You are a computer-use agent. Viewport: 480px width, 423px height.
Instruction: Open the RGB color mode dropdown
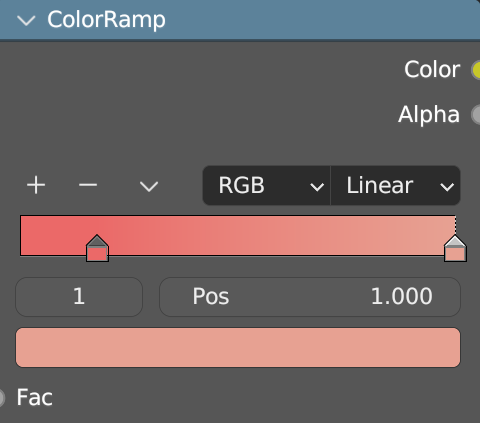(267, 185)
